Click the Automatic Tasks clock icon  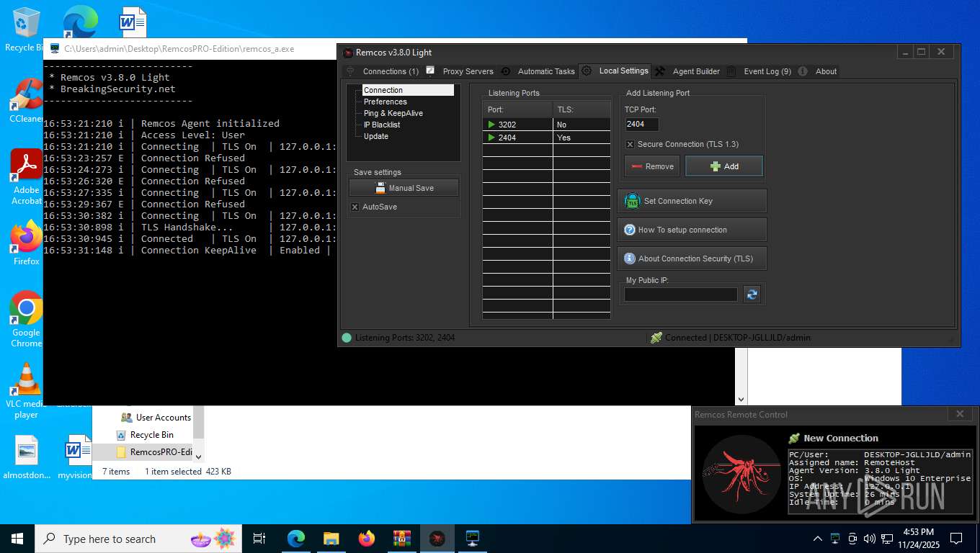pos(505,71)
